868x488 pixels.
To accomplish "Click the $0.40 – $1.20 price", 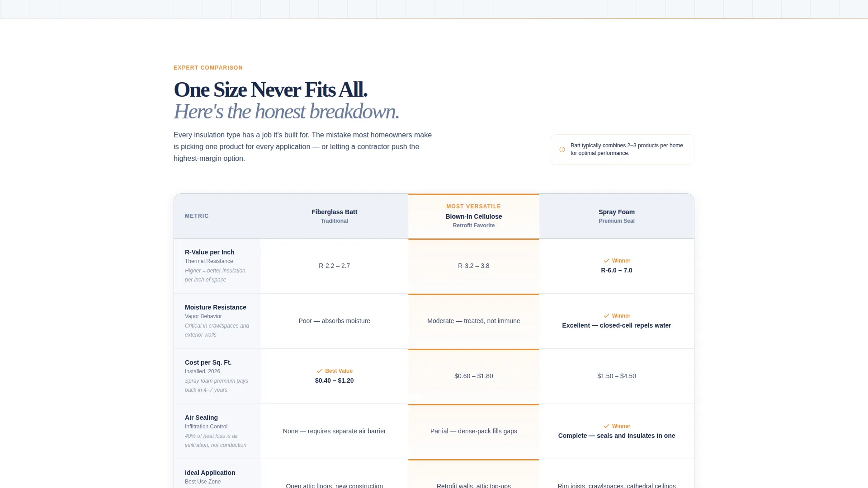I will (x=335, y=380).
